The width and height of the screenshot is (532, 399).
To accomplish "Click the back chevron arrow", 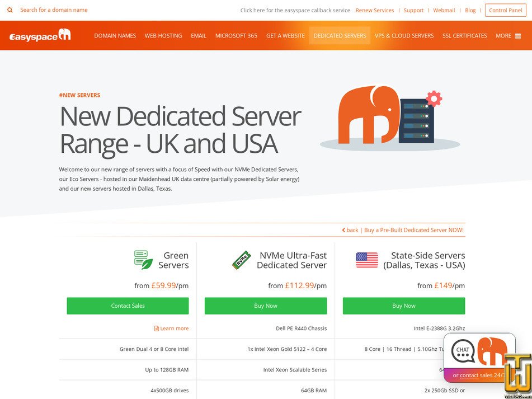I will pyautogui.click(x=343, y=230).
